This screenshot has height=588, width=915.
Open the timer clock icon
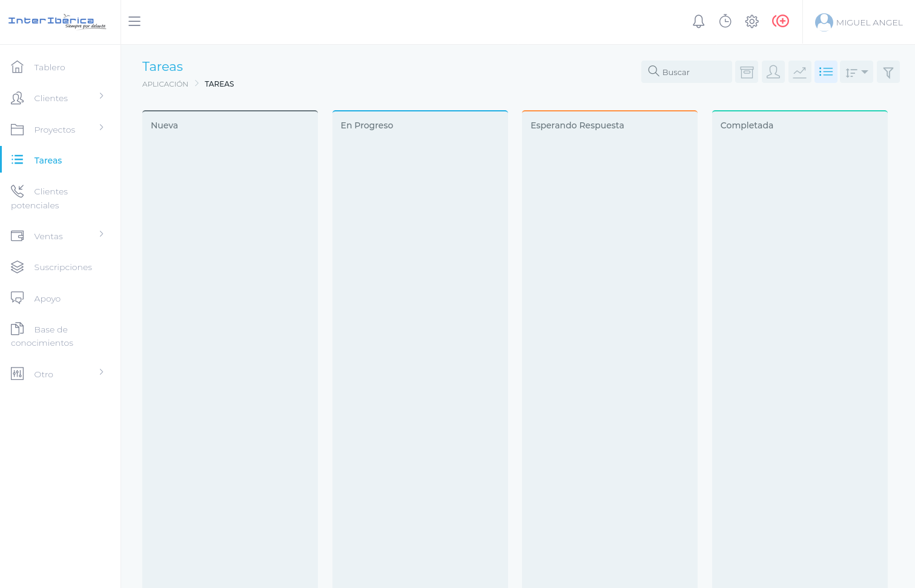click(x=725, y=22)
